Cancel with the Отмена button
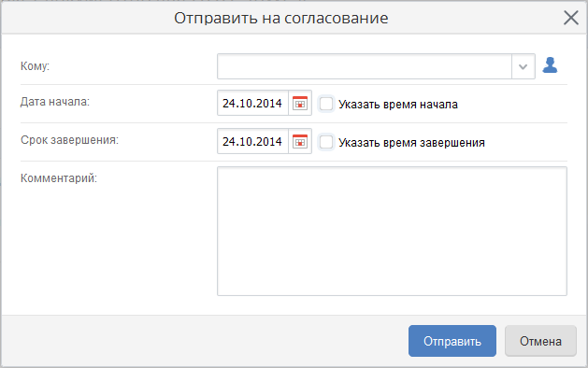The height and width of the screenshot is (368, 588). (540, 341)
